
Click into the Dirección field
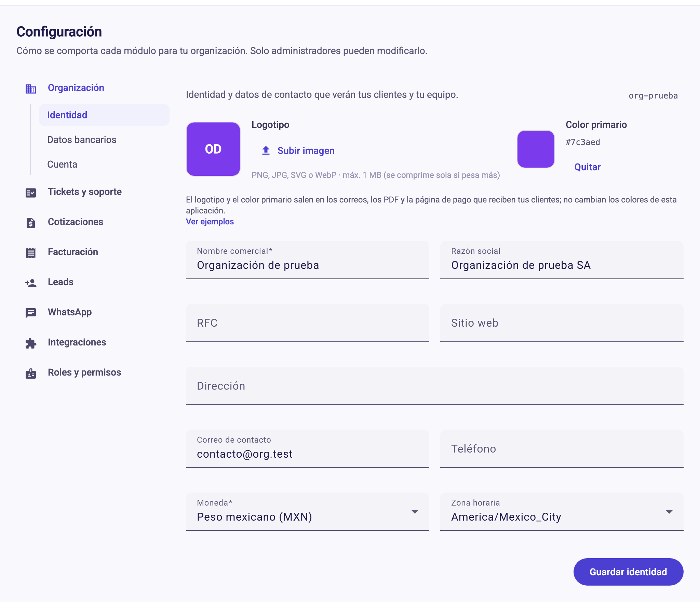[435, 386]
